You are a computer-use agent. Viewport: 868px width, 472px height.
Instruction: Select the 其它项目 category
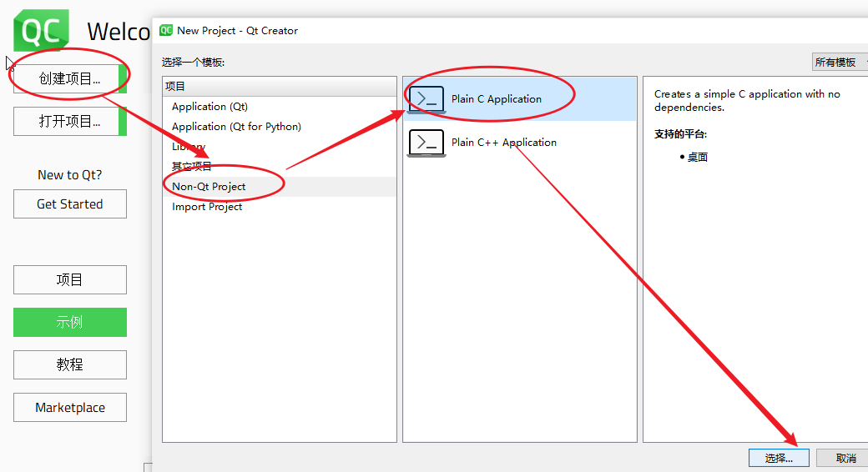(x=280, y=167)
